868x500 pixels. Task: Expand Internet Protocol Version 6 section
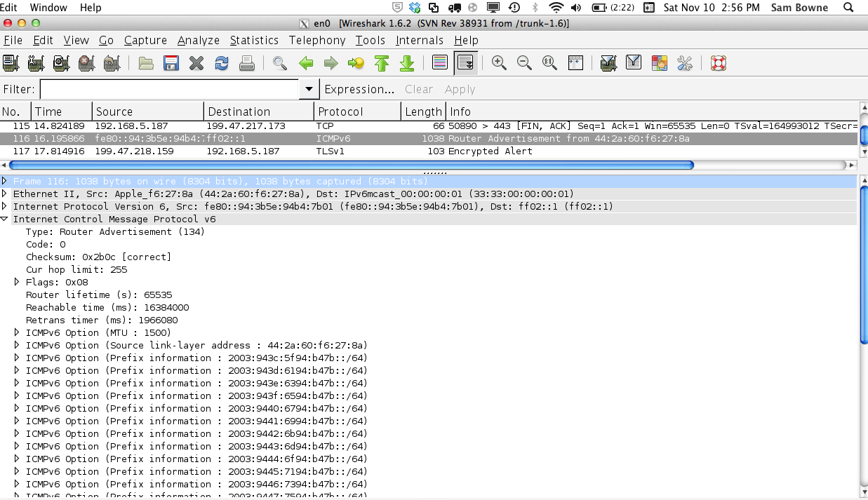point(5,206)
